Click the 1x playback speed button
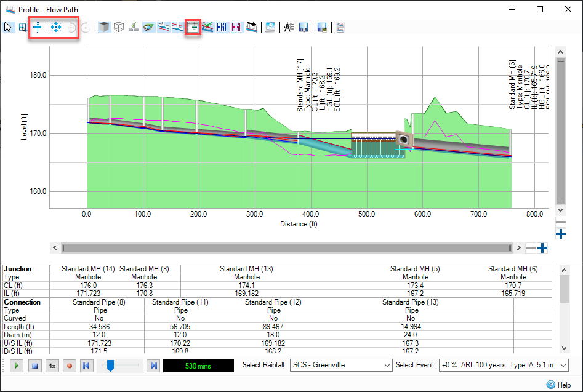The image size is (583, 392). click(52, 366)
